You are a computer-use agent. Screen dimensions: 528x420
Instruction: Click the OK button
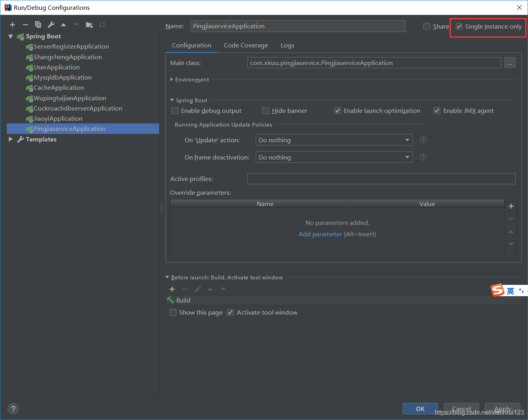pyautogui.click(x=420, y=409)
